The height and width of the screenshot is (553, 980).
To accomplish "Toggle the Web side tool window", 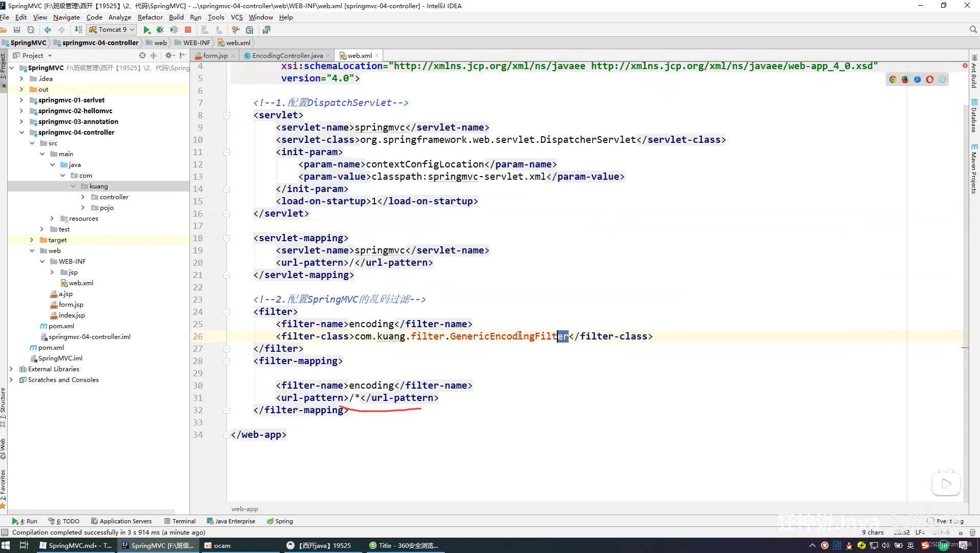I will click(3, 448).
